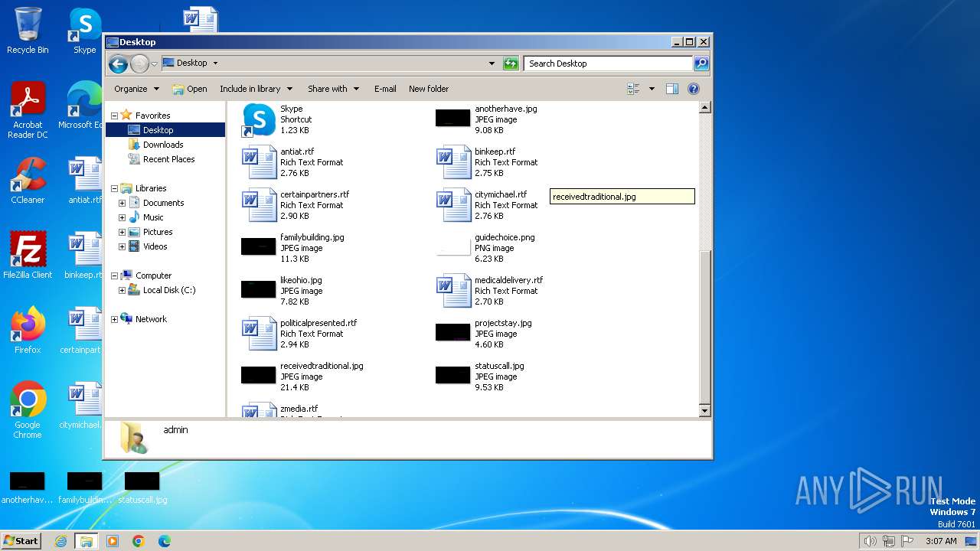Screen dimensions: 980x551
Task: Click the taskbar clock showing 3:07 AM
Action: (x=941, y=541)
